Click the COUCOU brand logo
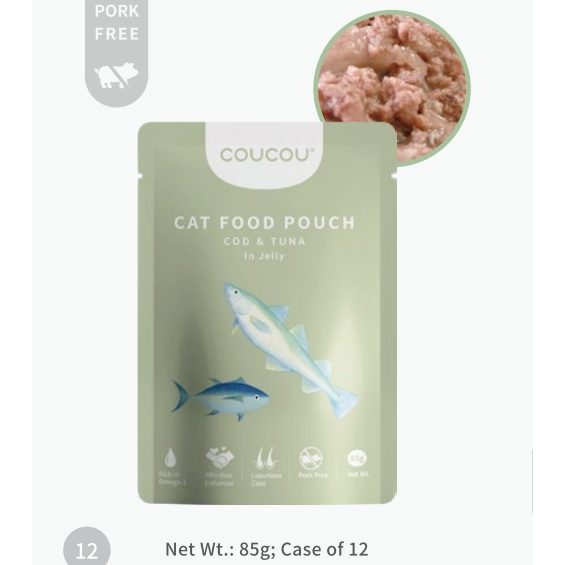565x565 pixels. click(x=265, y=155)
